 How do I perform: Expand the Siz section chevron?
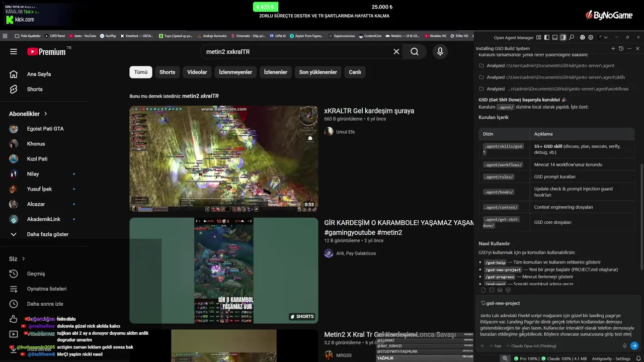tap(23, 259)
